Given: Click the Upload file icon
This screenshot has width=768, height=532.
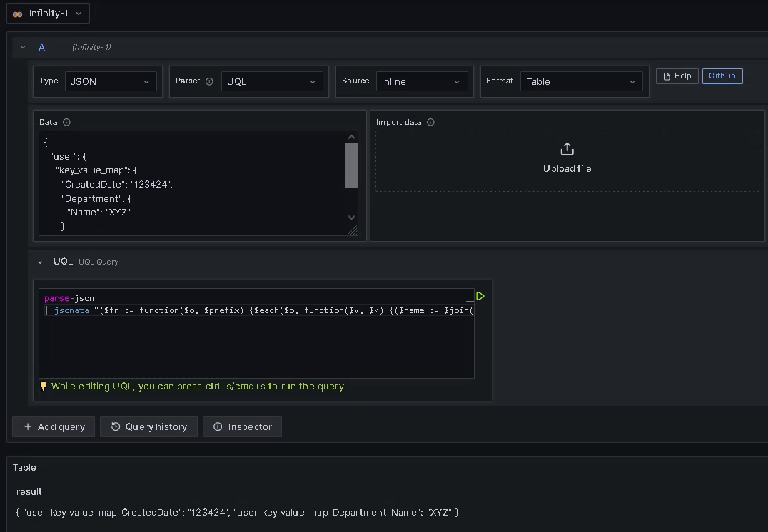Looking at the screenshot, I should click(567, 149).
